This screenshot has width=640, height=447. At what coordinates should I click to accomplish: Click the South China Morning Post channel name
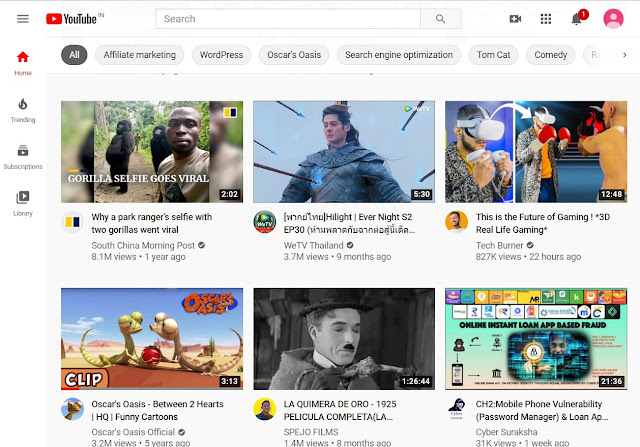[143, 245]
